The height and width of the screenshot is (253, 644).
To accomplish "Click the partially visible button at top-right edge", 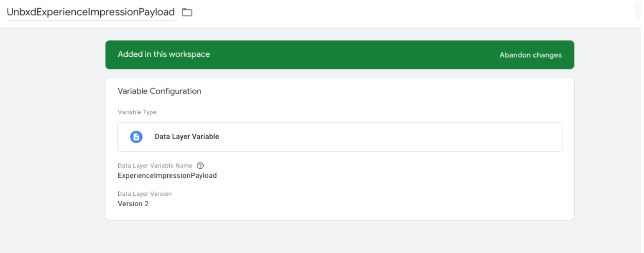I will click(639, 13).
